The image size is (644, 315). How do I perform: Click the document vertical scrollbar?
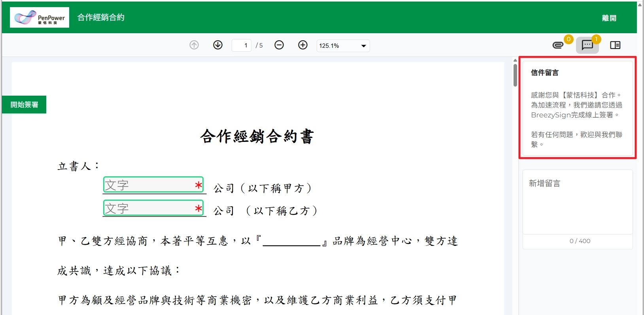(x=515, y=75)
